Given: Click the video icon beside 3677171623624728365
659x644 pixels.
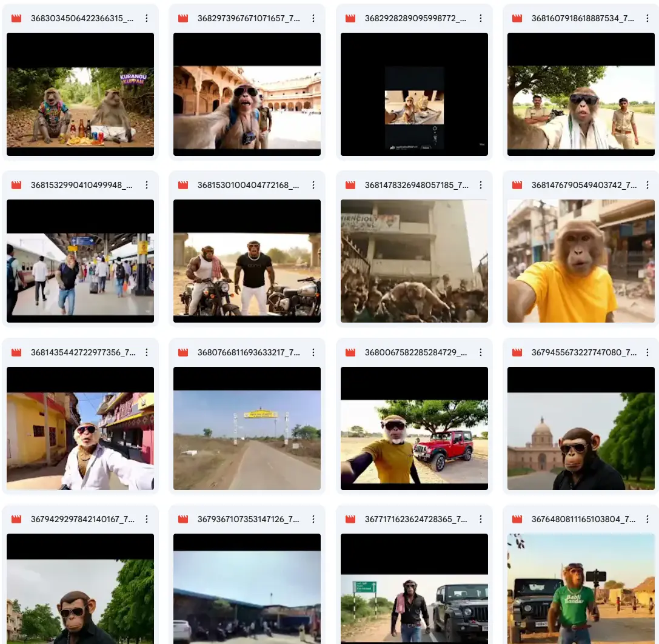Looking at the screenshot, I should [350, 519].
